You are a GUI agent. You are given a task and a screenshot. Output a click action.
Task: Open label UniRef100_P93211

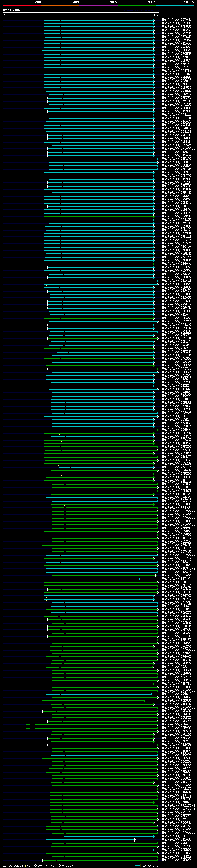[177, 115]
